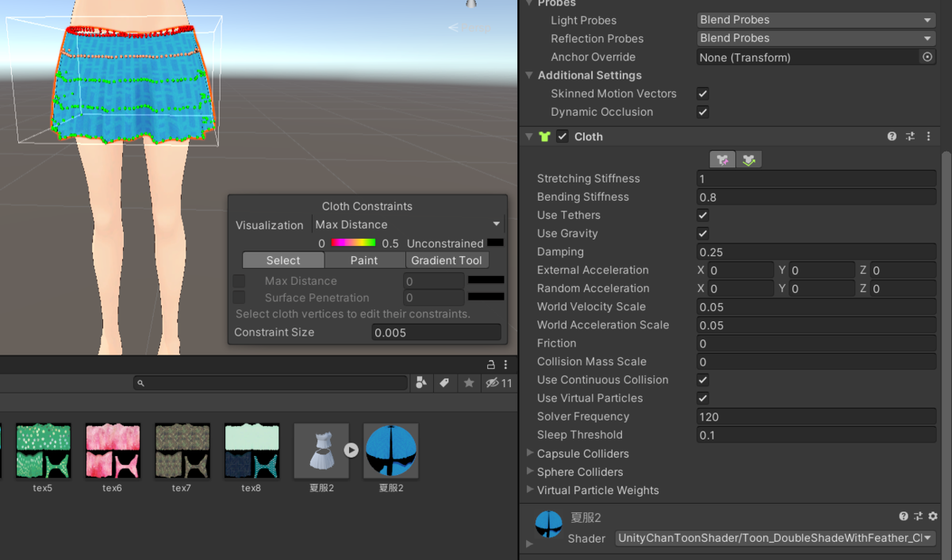This screenshot has height=560, width=952.
Task: Open the 夏服2 material presets icon
Action: click(x=918, y=516)
